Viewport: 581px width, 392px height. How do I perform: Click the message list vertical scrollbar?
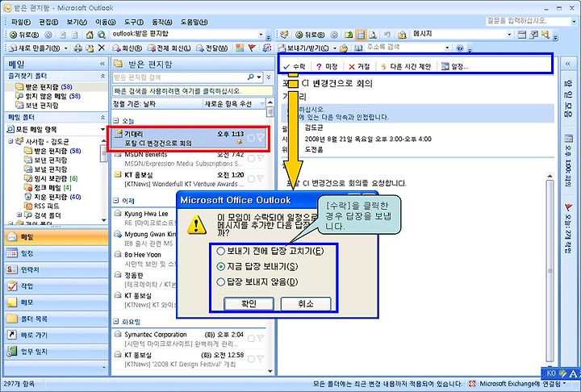click(270, 237)
